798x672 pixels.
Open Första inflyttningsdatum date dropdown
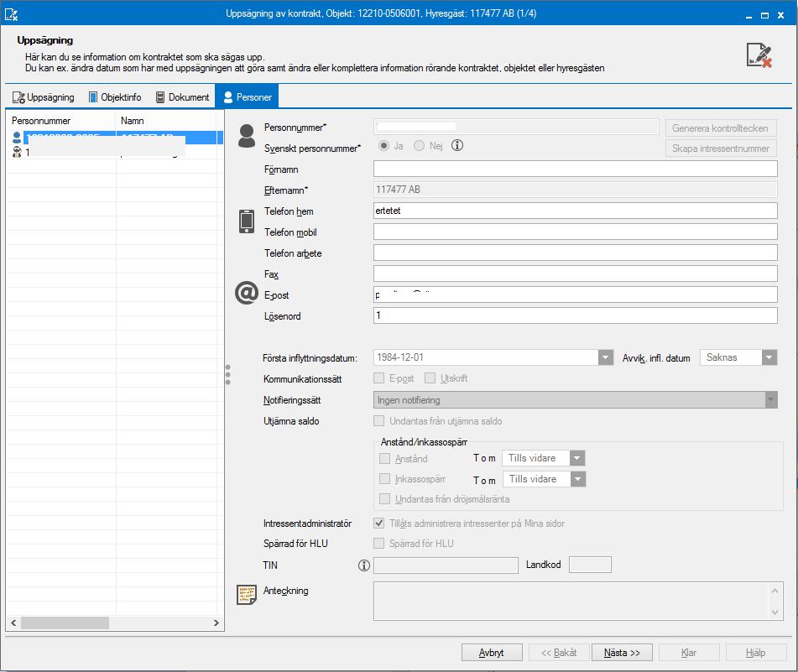(x=605, y=357)
